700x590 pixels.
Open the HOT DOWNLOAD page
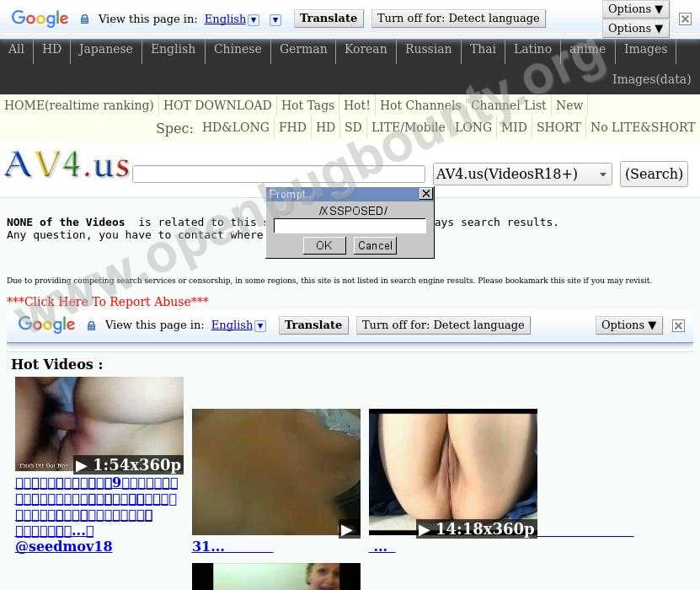click(x=217, y=105)
